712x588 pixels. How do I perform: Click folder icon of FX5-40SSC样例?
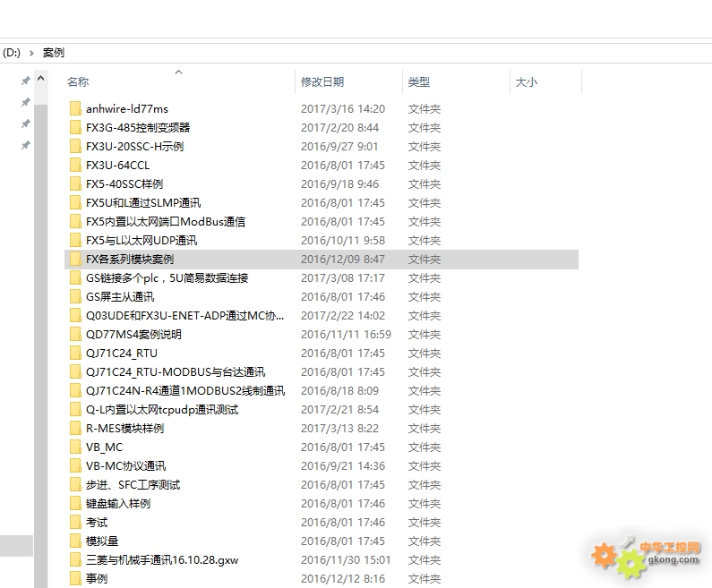click(75, 184)
